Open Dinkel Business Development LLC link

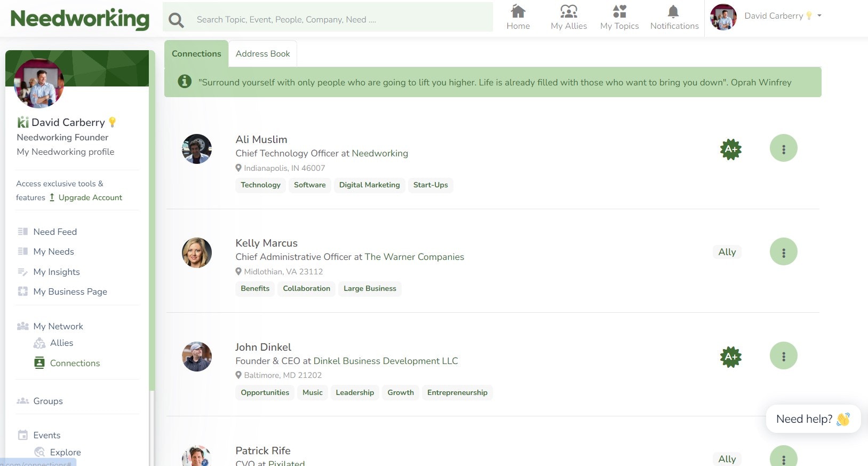(386, 361)
